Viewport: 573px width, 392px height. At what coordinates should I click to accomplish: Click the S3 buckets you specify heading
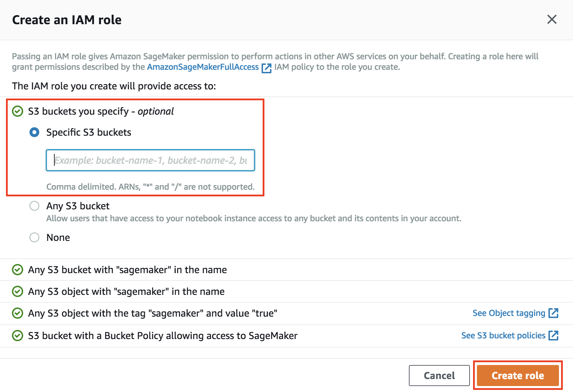pos(101,111)
